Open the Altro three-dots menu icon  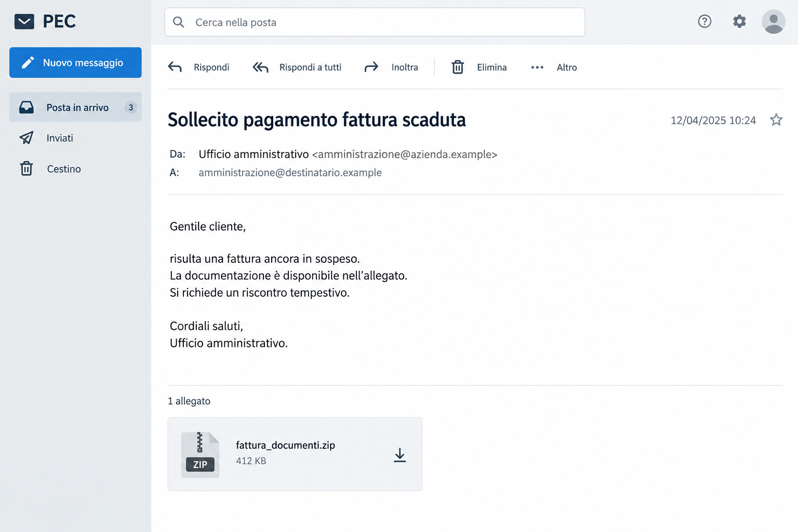pos(537,68)
